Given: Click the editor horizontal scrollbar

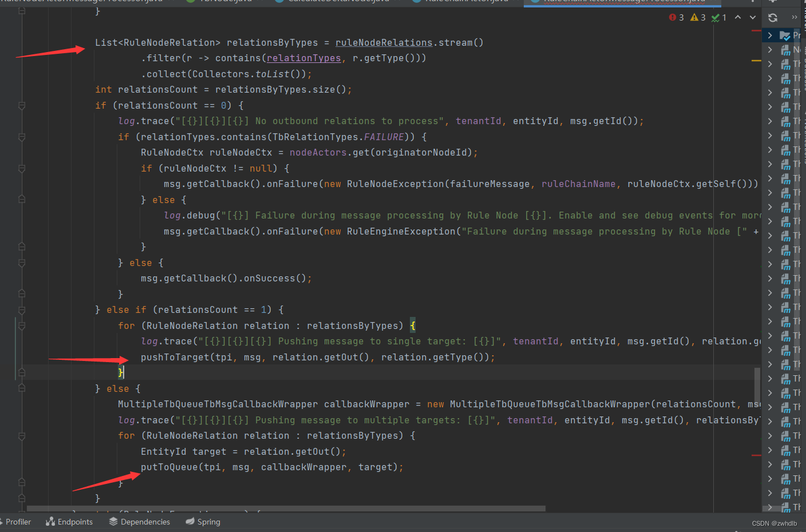Looking at the screenshot, I should pos(286,509).
